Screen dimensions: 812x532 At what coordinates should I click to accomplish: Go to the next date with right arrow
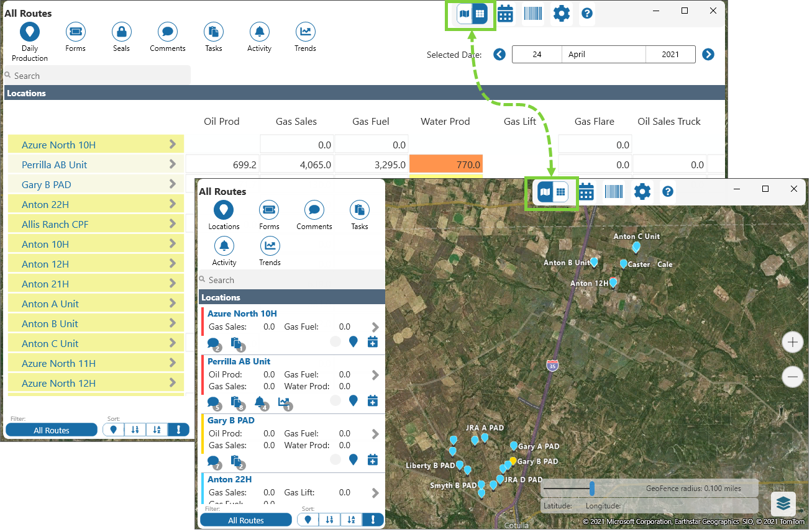click(x=708, y=55)
